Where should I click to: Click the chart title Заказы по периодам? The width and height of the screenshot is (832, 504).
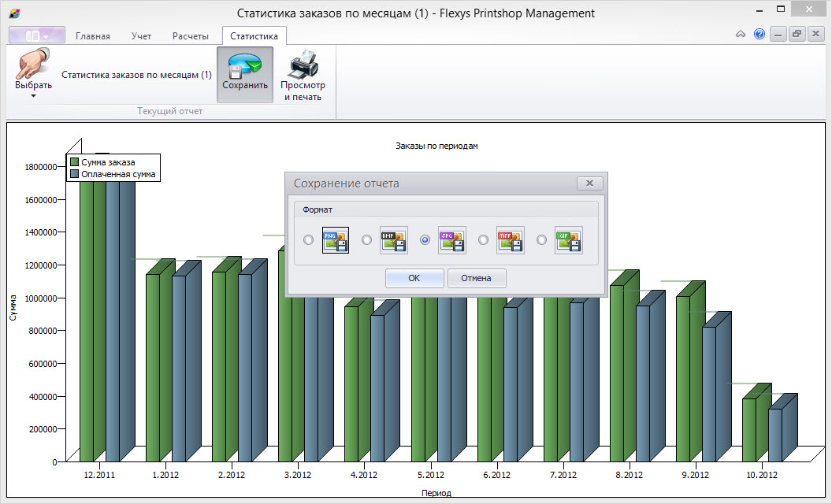[x=436, y=146]
